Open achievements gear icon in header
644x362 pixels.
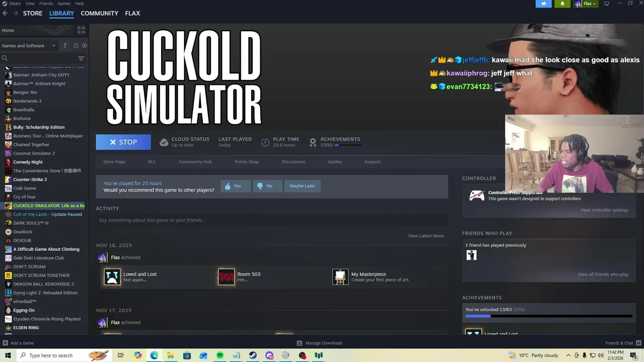tap(313, 142)
